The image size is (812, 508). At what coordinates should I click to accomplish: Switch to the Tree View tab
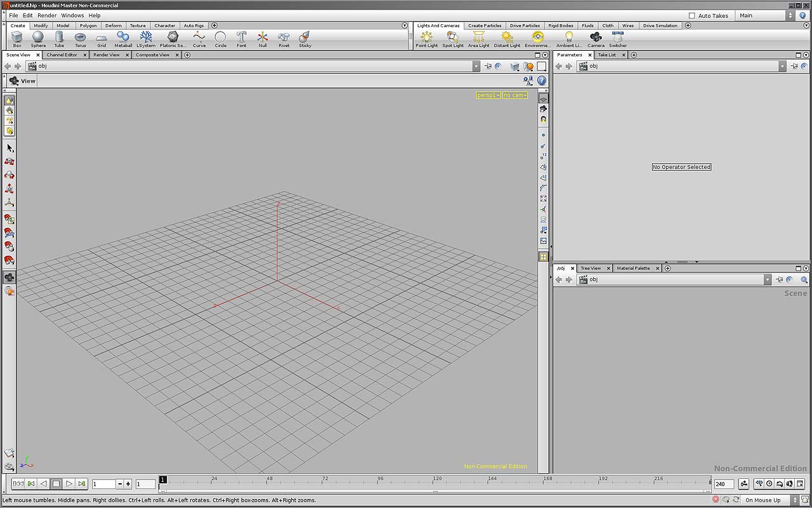591,269
